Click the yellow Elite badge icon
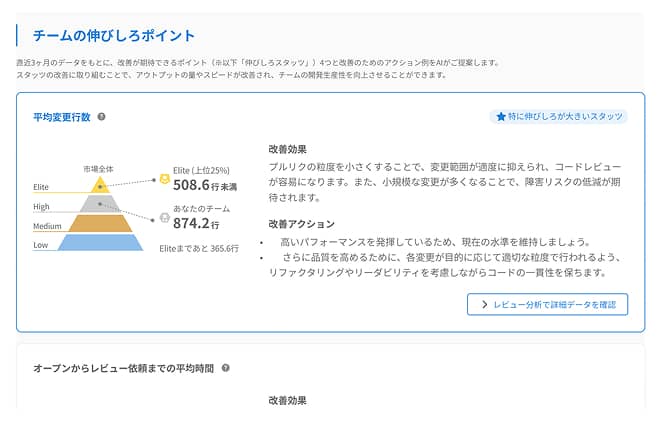 coord(164,179)
